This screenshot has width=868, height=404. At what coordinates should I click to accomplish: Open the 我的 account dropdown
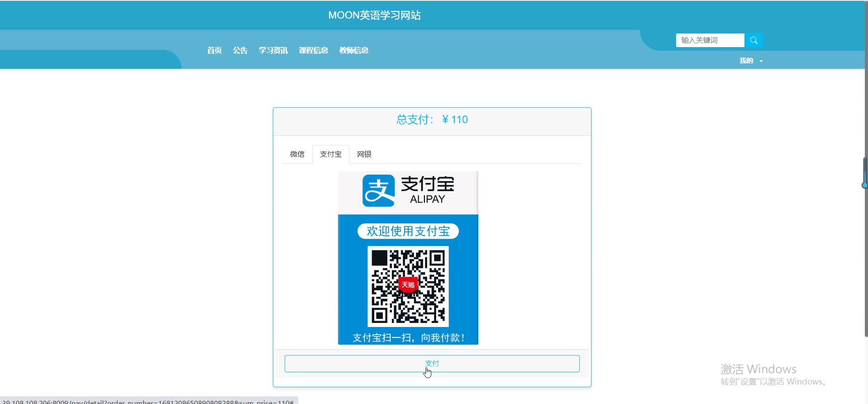click(x=751, y=61)
